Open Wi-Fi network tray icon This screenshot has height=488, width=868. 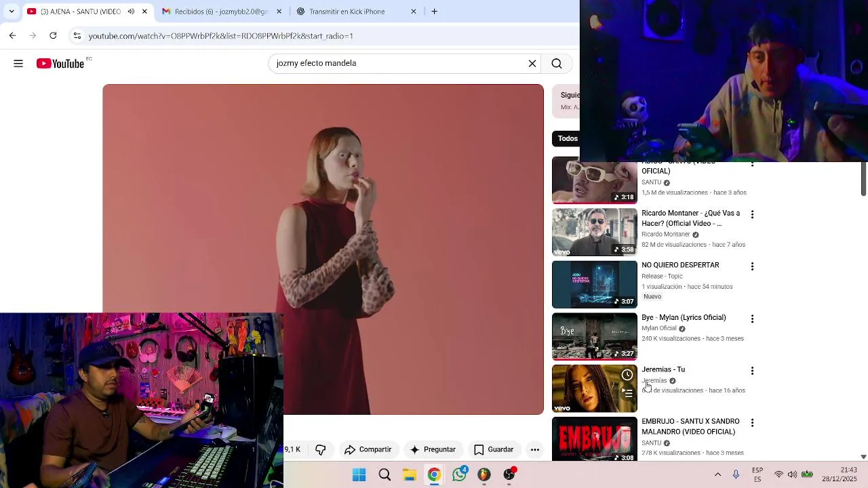point(778,474)
